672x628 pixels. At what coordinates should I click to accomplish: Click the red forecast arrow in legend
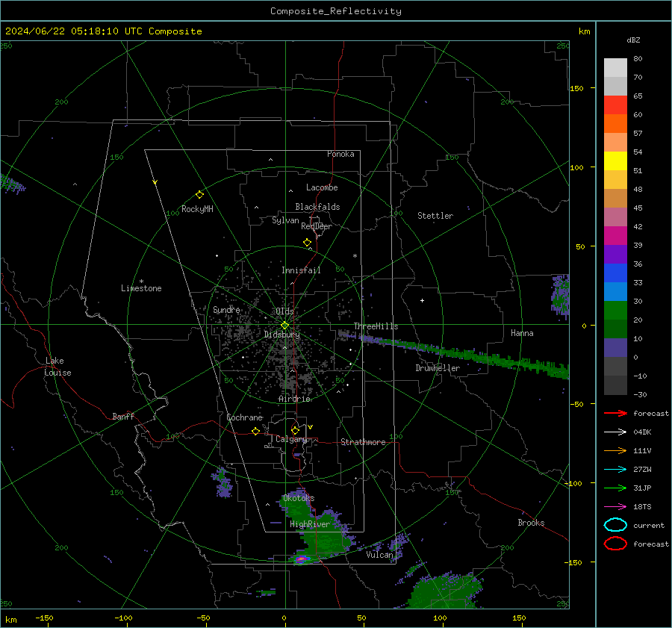[x=615, y=413]
